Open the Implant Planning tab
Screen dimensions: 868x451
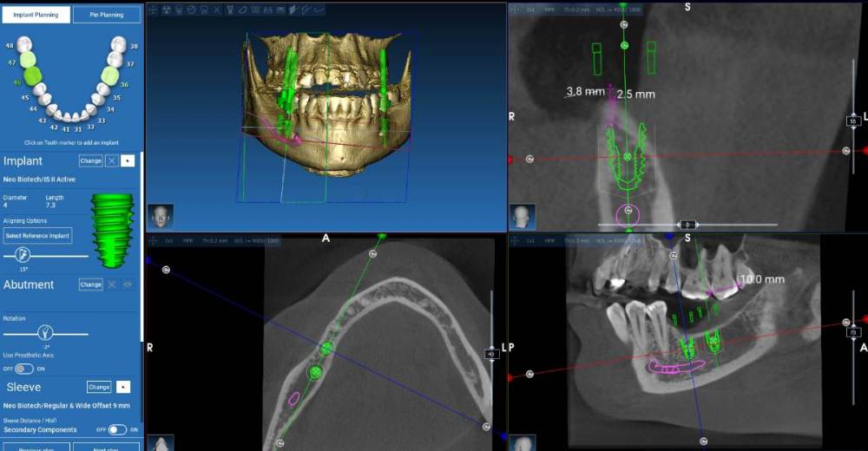coord(36,15)
